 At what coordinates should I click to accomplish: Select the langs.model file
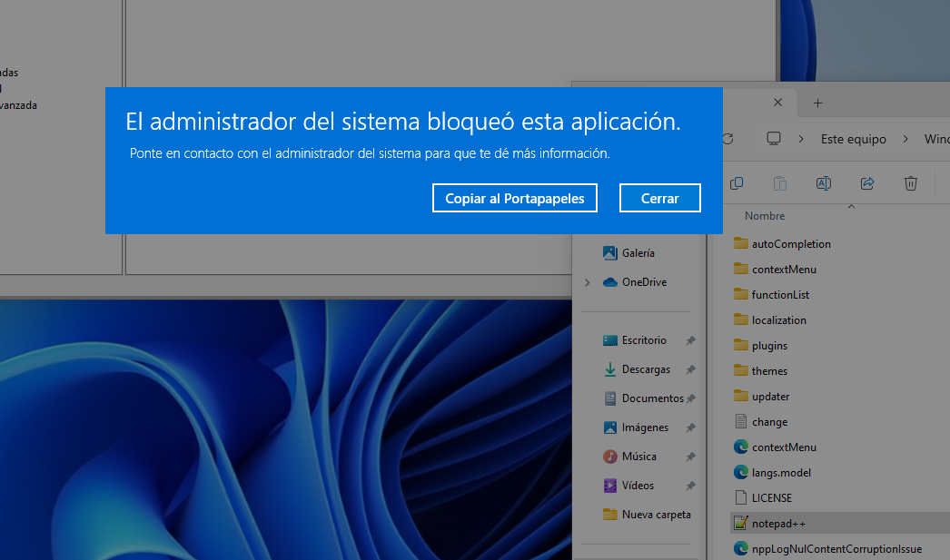click(781, 473)
